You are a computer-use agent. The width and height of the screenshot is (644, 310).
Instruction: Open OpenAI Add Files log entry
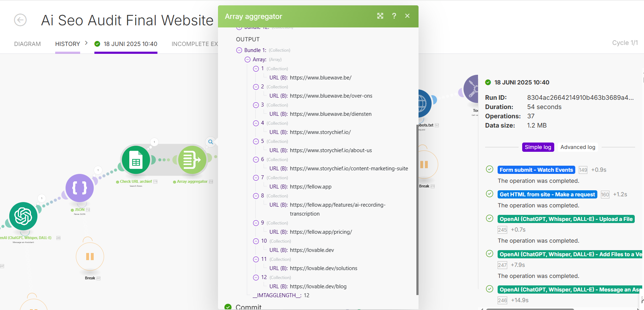[570, 254]
